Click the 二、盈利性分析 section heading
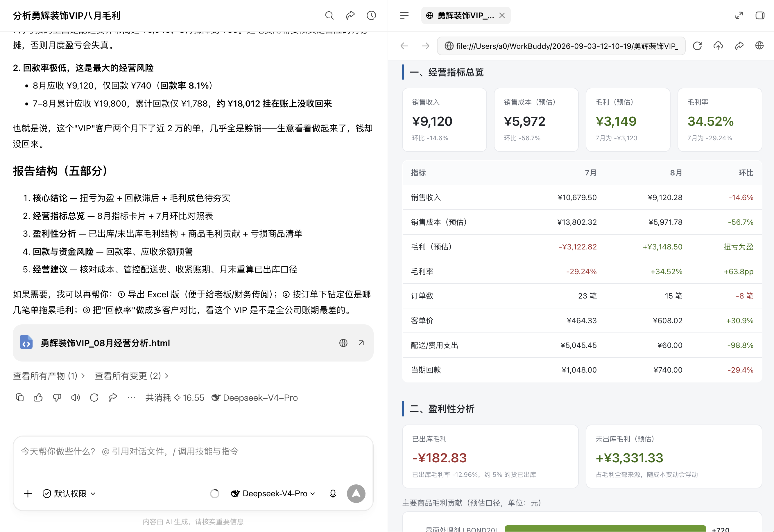This screenshot has width=774, height=532. (x=442, y=409)
